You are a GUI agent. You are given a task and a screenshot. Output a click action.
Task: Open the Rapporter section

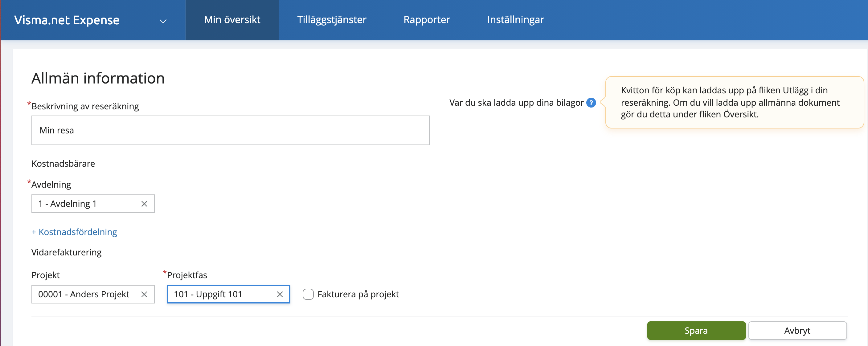(427, 19)
